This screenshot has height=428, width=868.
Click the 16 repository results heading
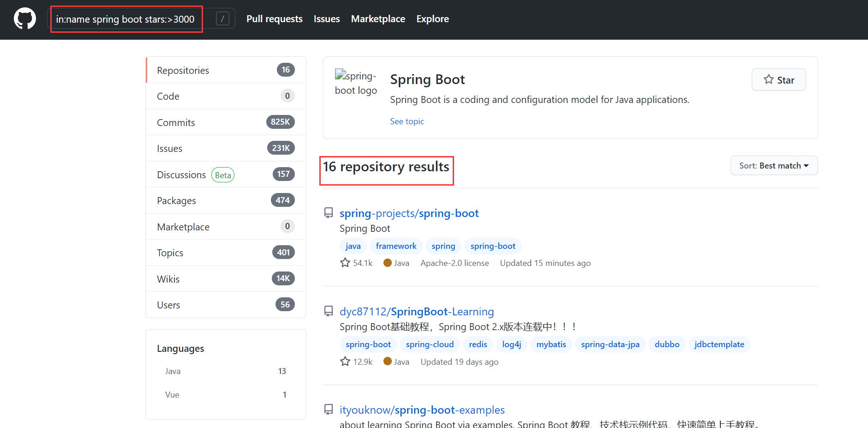[386, 167]
